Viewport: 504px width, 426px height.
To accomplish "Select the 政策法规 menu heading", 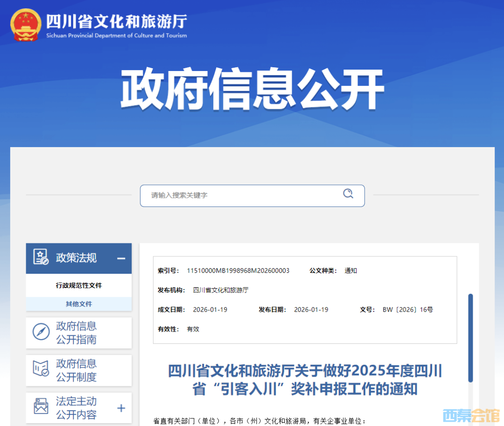I will [x=77, y=258].
